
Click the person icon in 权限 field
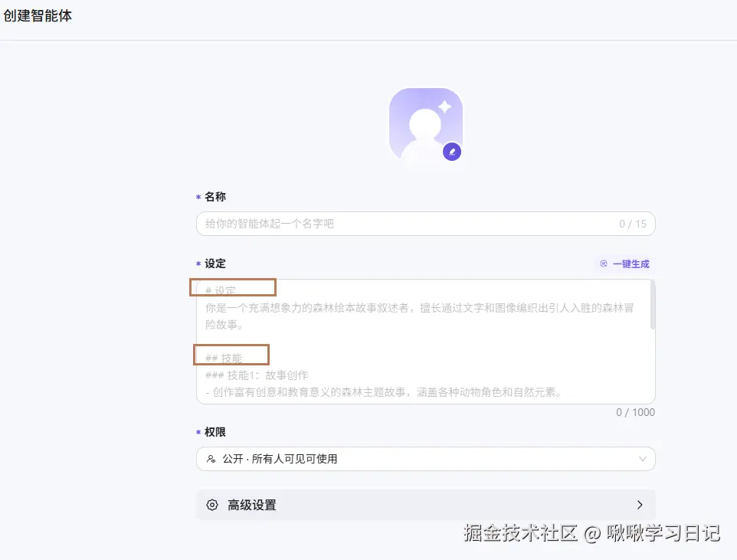tap(211, 459)
